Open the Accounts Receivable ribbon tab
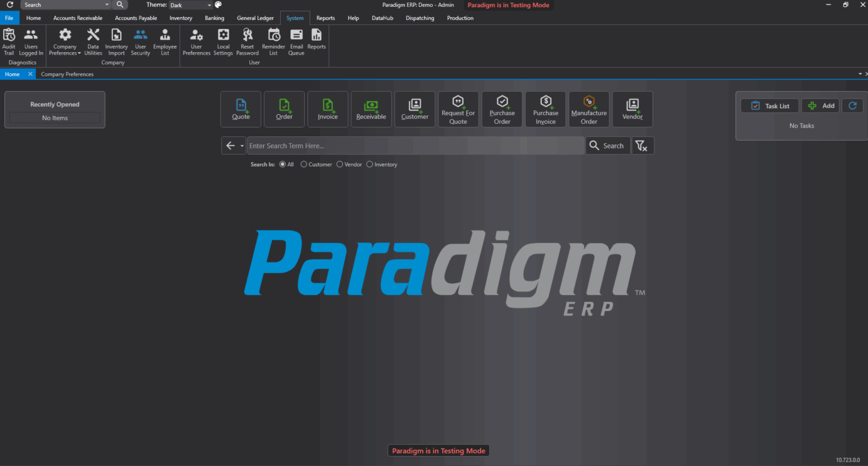868x466 pixels. [77, 18]
